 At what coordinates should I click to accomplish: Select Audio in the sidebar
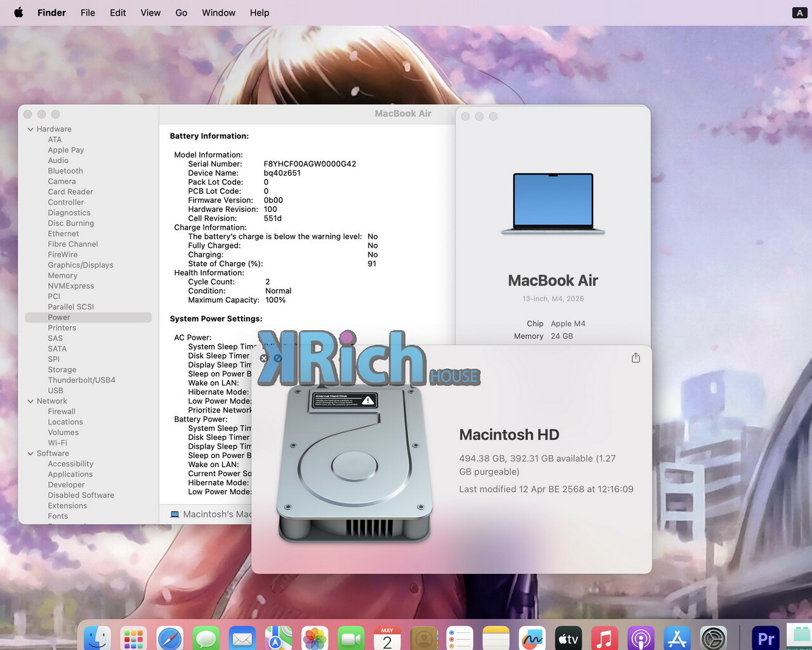[58, 161]
